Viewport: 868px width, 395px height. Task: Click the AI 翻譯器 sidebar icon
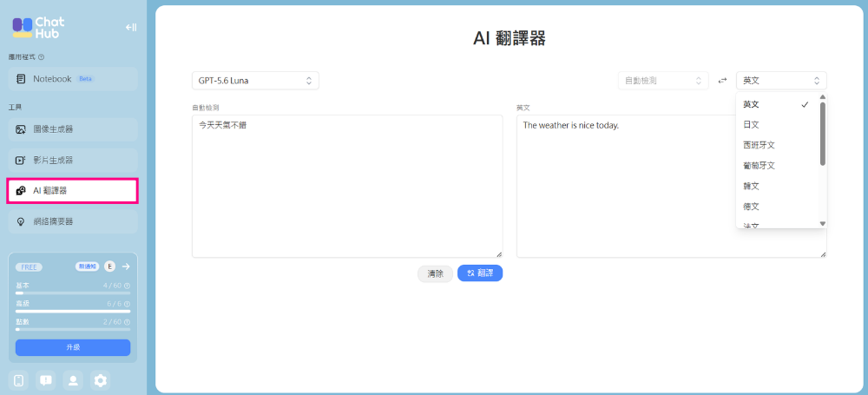[21, 191]
